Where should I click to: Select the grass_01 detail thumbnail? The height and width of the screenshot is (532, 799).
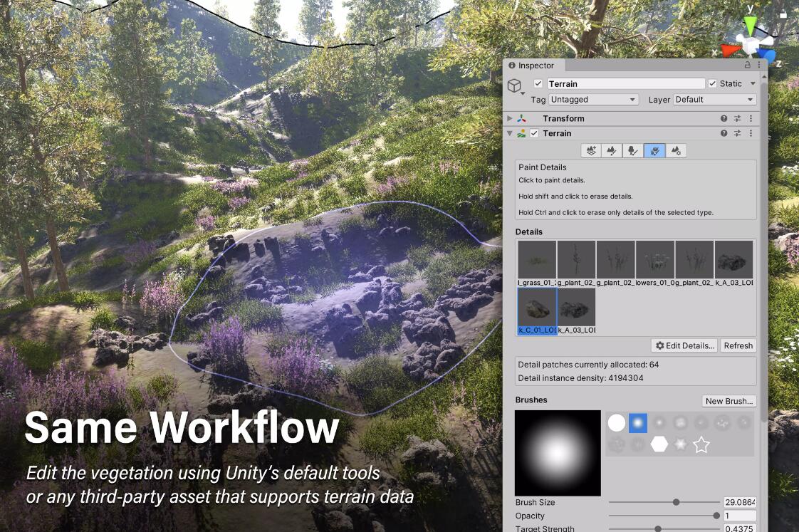(x=536, y=264)
